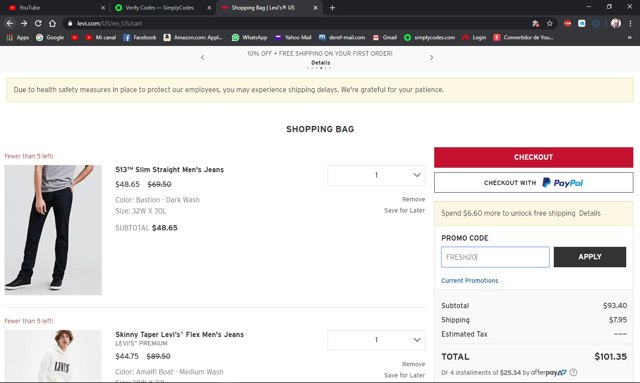Click the TOTAL $101.35 amount

(610, 356)
